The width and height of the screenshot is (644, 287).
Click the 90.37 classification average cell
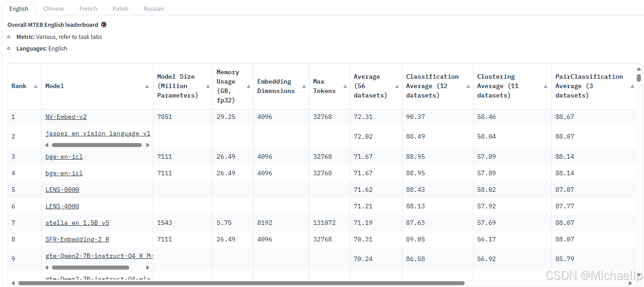415,117
